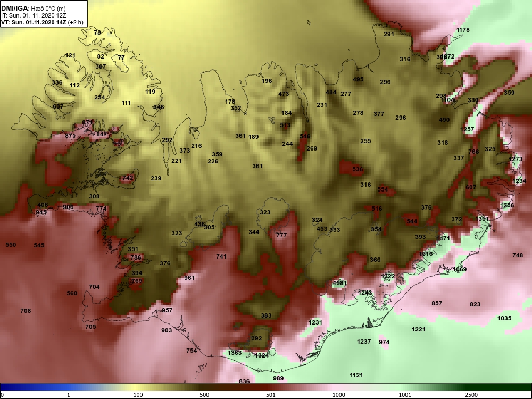Click the map value 1581
This screenshot has width=532, height=399.
[340, 283]
